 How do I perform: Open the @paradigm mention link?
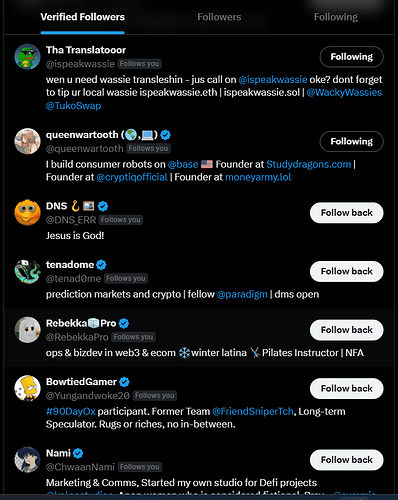[242, 294]
